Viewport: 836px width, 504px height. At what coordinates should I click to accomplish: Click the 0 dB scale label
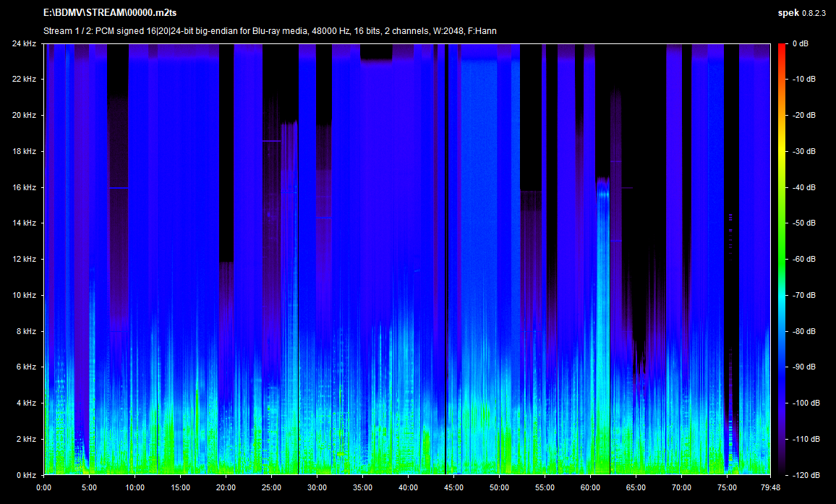[800, 44]
